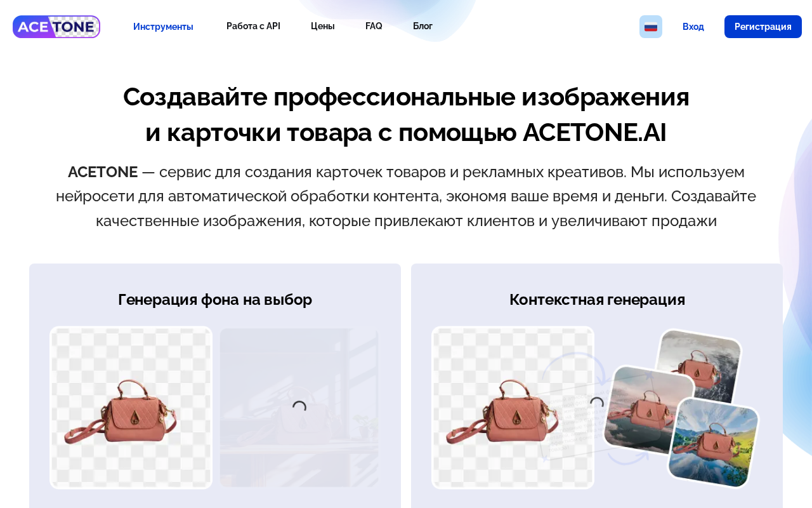This screenshot has width=812, height=508.
Task: Open the Цены pricing page
Action: click(323, 26)
